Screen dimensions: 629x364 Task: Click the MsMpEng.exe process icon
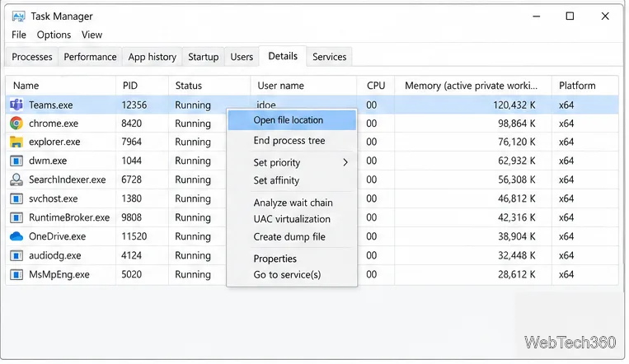(x=16, y=274)
